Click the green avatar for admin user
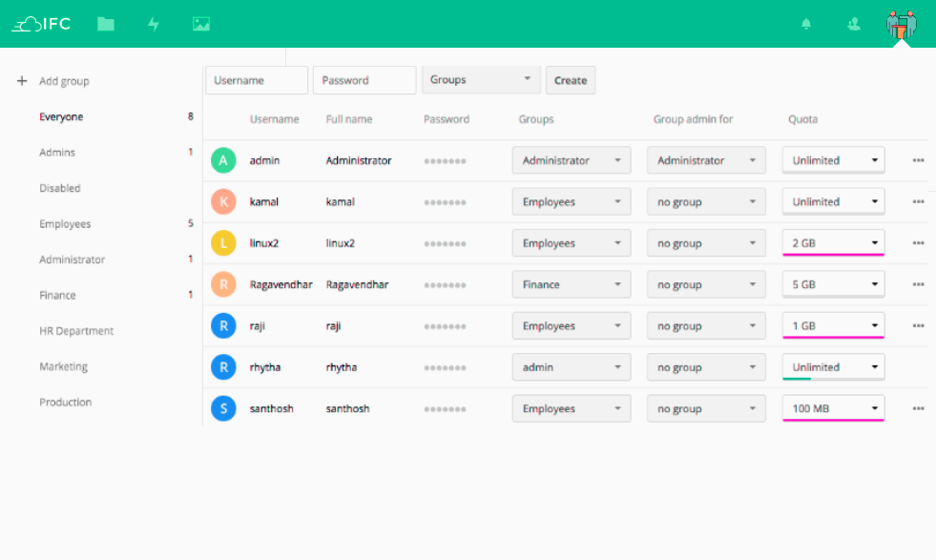 point(223,160)
